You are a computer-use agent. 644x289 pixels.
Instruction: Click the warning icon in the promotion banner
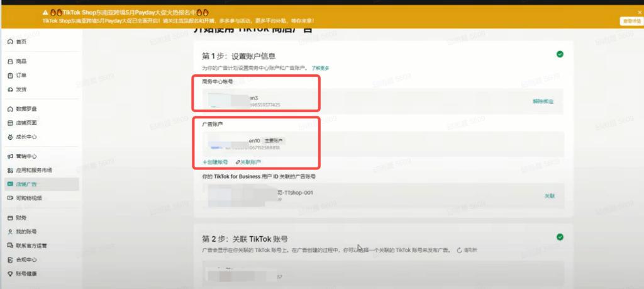coord(45,13)
